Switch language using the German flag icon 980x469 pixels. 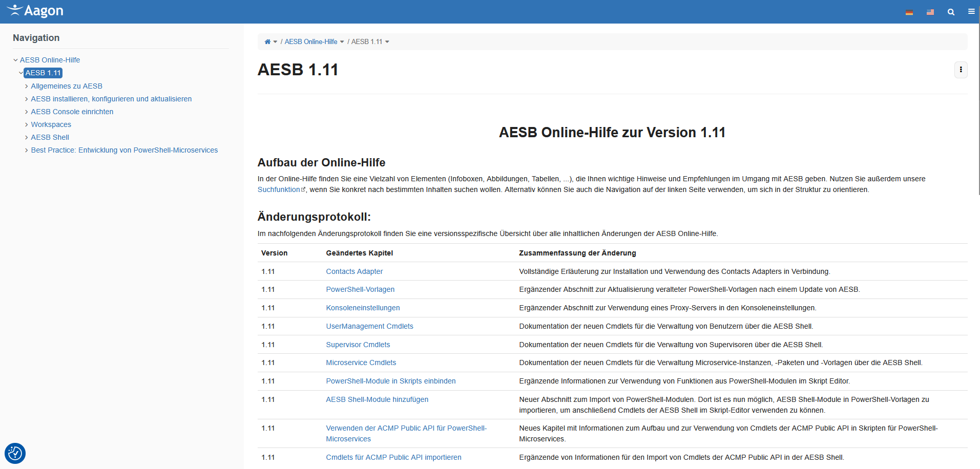point(909,12)
